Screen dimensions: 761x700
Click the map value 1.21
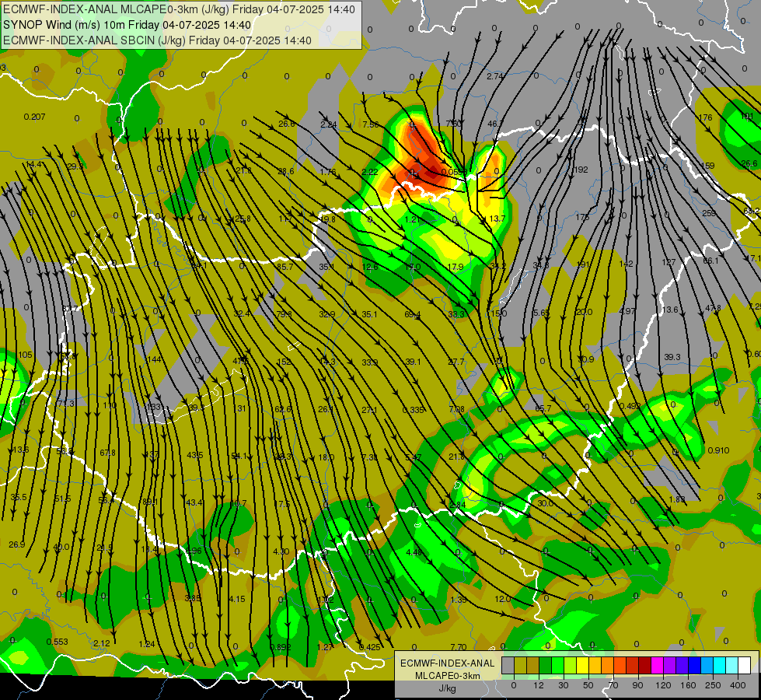pos(412,219)
